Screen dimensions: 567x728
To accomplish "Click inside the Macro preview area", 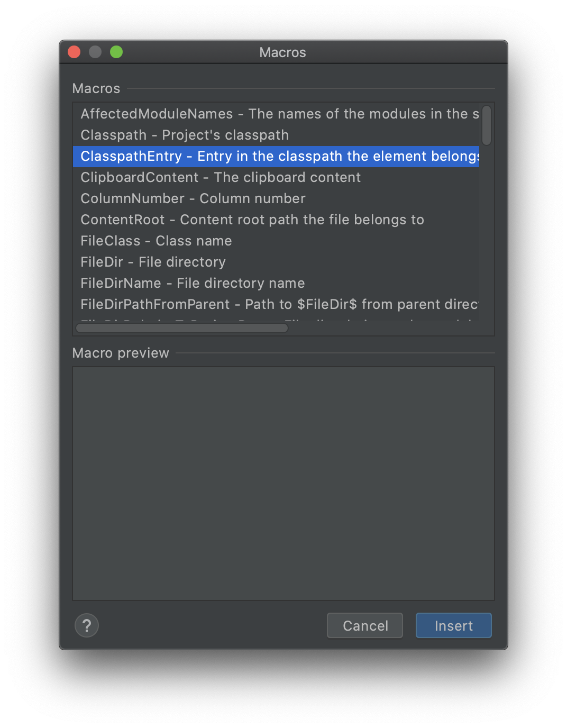I will coord(283,484).
